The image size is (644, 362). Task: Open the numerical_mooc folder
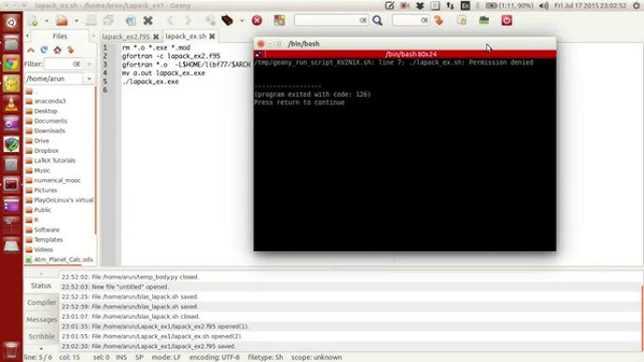pos(57,180)
